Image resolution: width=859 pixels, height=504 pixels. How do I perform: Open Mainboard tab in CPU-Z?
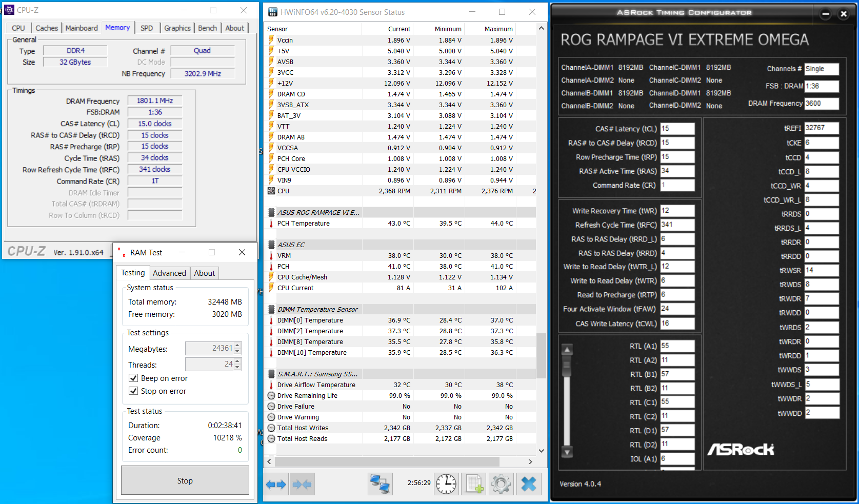pos(82,28)
